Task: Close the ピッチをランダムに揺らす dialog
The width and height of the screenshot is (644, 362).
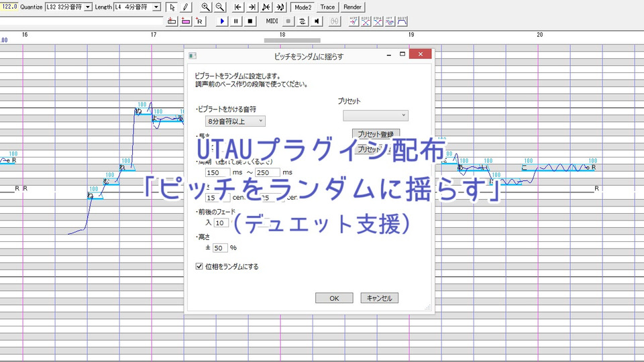Action: click(420, 54)
